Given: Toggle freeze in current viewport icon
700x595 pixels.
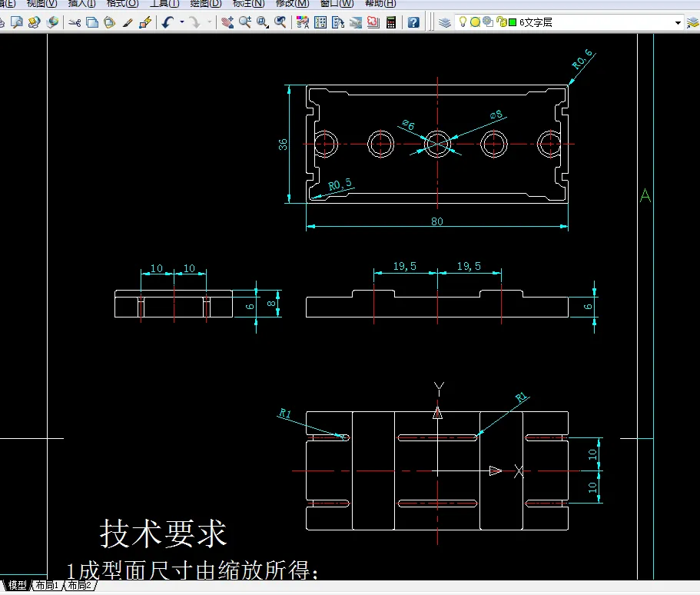Looking at the screenshot, I should point(488,22).
